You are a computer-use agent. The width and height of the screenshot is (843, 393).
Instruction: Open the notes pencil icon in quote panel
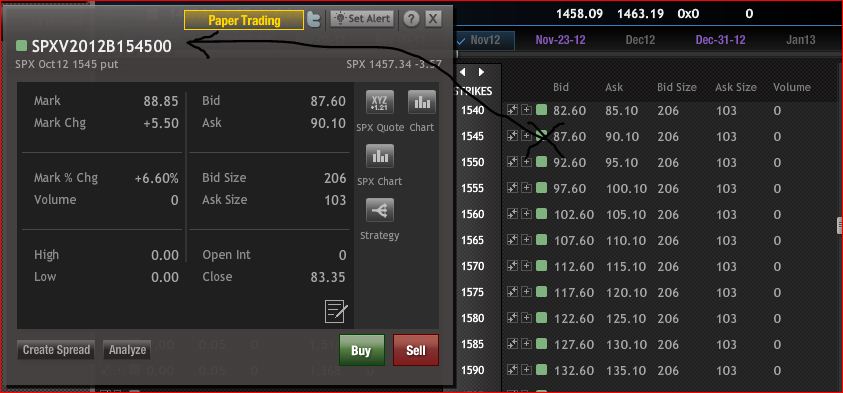[x=336, y=312]
